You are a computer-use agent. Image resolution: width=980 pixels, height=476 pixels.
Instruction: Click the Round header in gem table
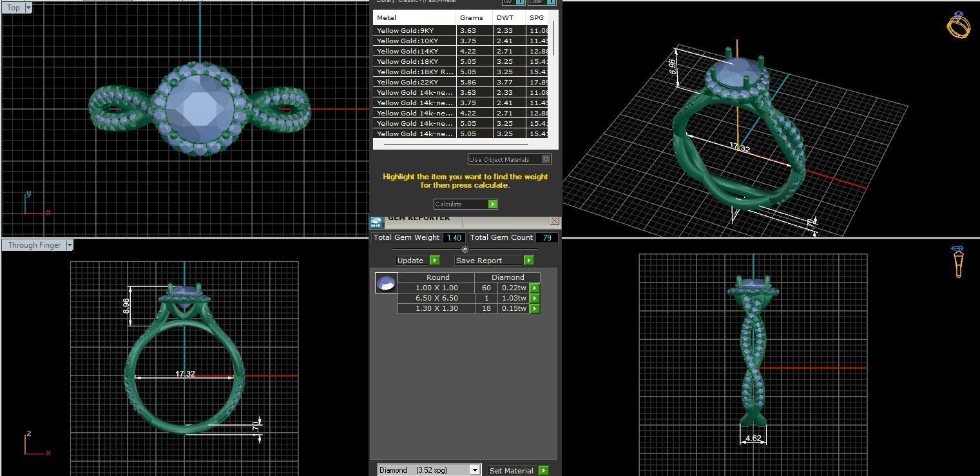pos(437,277)
